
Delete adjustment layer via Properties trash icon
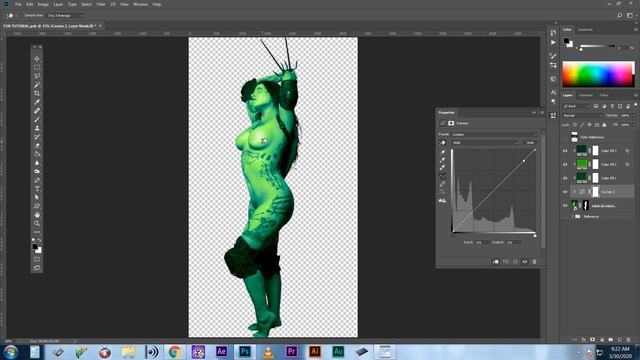[534, 262]
